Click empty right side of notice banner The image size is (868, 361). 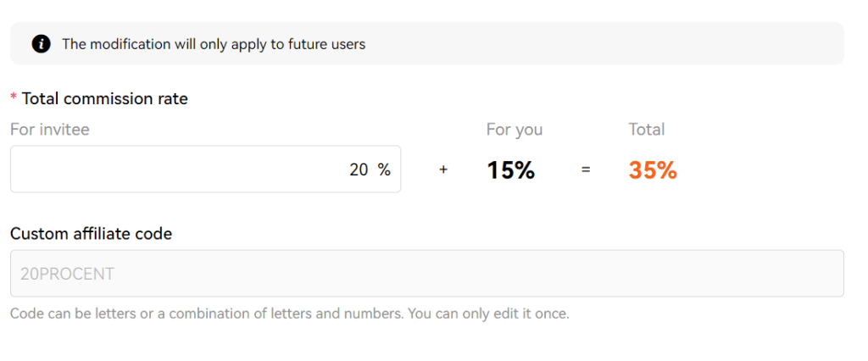(609, 44)
